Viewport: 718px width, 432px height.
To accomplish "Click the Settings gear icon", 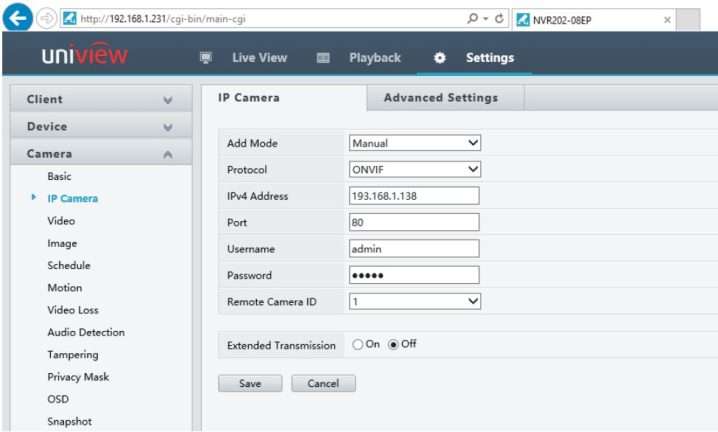I will (x=440, y=58).
